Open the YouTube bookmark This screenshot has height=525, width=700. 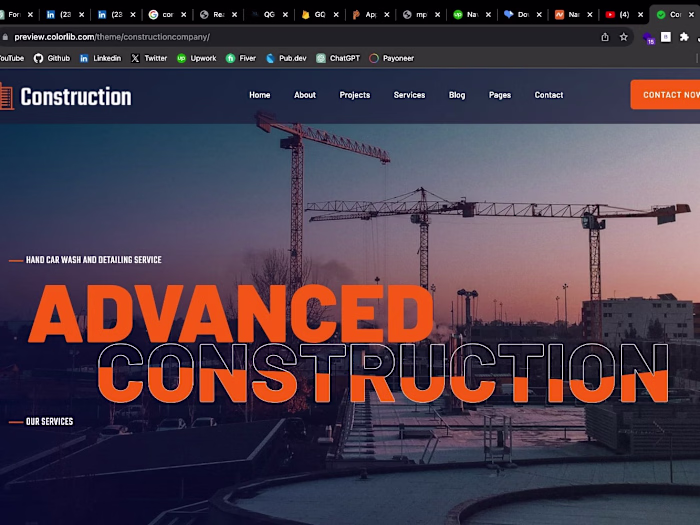[12, 58]
